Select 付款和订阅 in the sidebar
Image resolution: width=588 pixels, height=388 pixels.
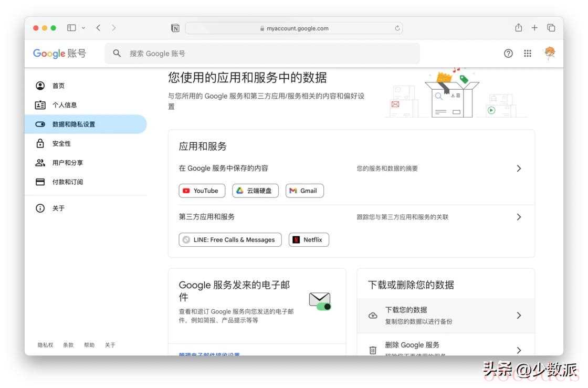86,182
